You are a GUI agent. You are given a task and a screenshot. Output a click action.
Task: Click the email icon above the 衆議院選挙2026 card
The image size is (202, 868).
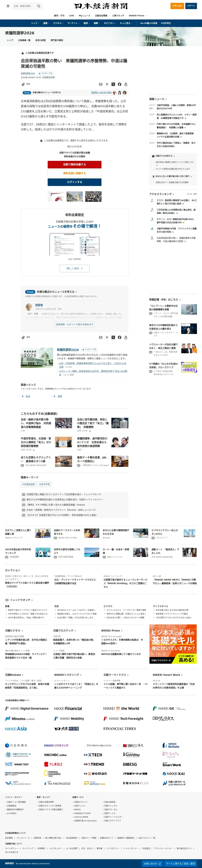pos(100,337)
